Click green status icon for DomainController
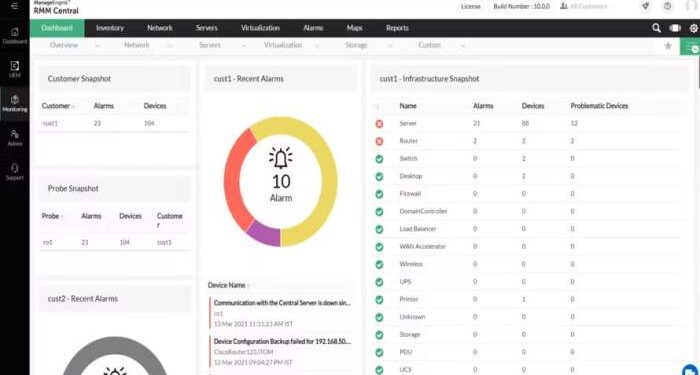The image size is (700, 375). click(x=379, y=212)
